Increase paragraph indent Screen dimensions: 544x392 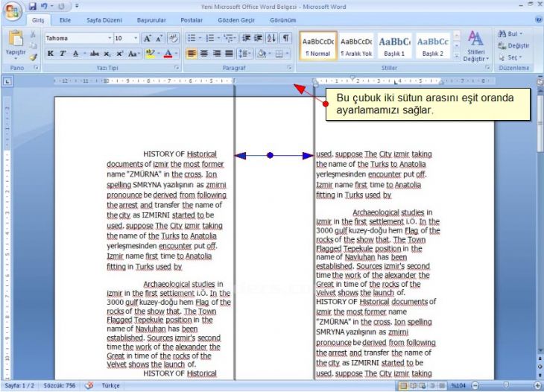pos(259,38)
